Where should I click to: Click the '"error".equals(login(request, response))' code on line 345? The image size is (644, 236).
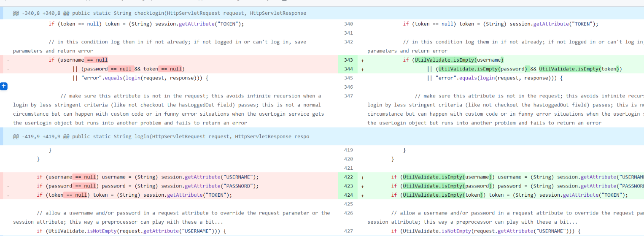coord(495,78)
